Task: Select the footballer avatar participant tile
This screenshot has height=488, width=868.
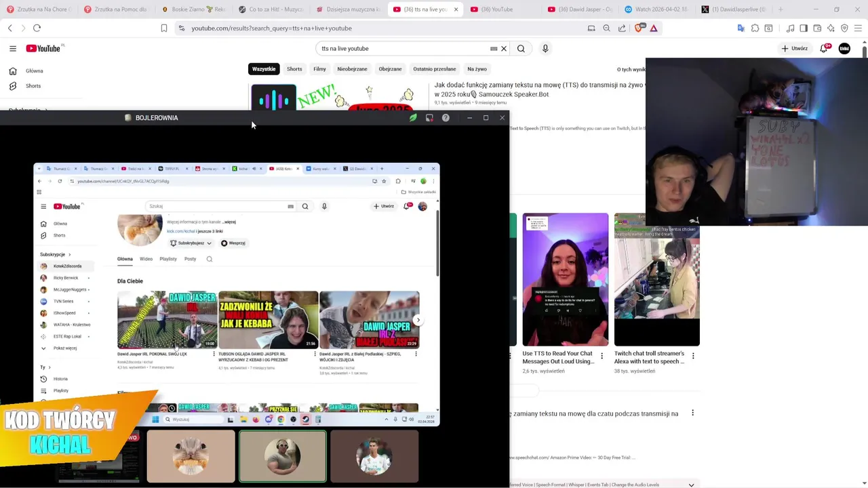Action: click(x=374, y=456)
